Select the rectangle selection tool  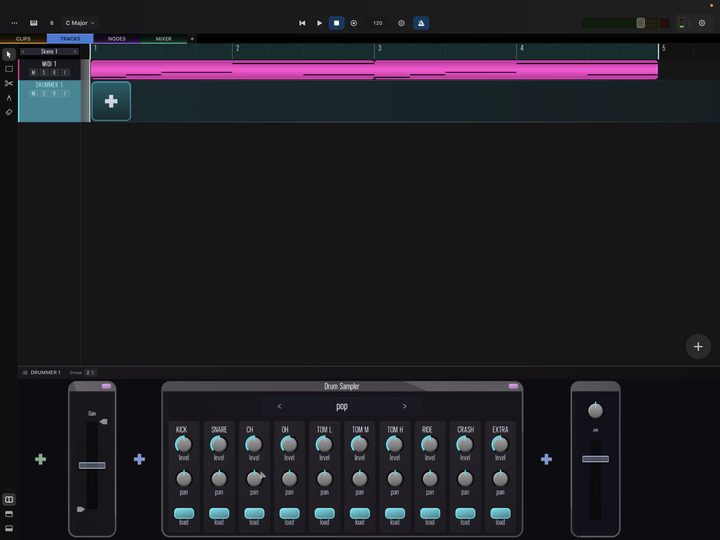pos(9,69)
